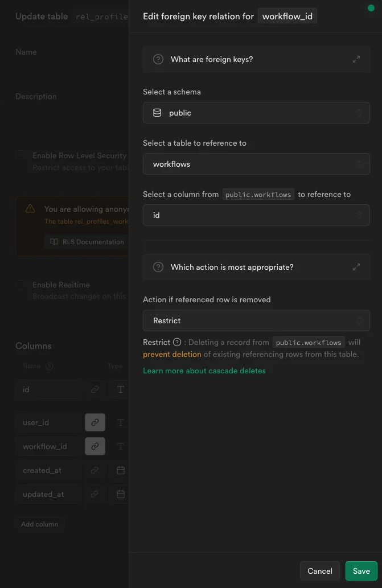382x588 pixels.
Task: Click the Add column button
Action: [x=39, y=524]
